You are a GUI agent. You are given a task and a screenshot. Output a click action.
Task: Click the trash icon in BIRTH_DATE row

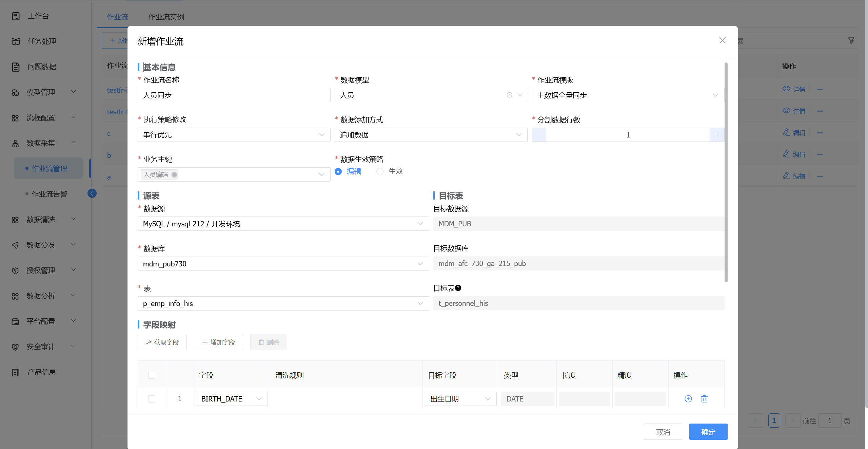coord(704,399)
